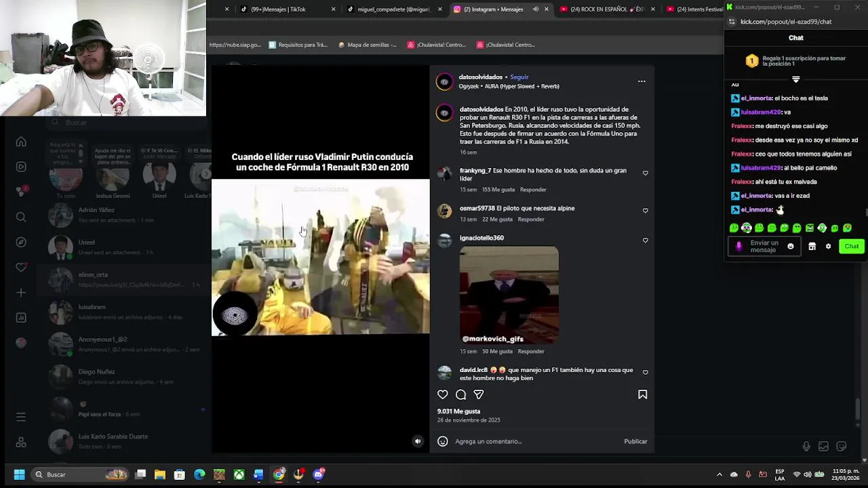Switch to the miguel_compadrete TikTok tab
This screenshot has height=488, width=868.
click(x=393, y=9)
